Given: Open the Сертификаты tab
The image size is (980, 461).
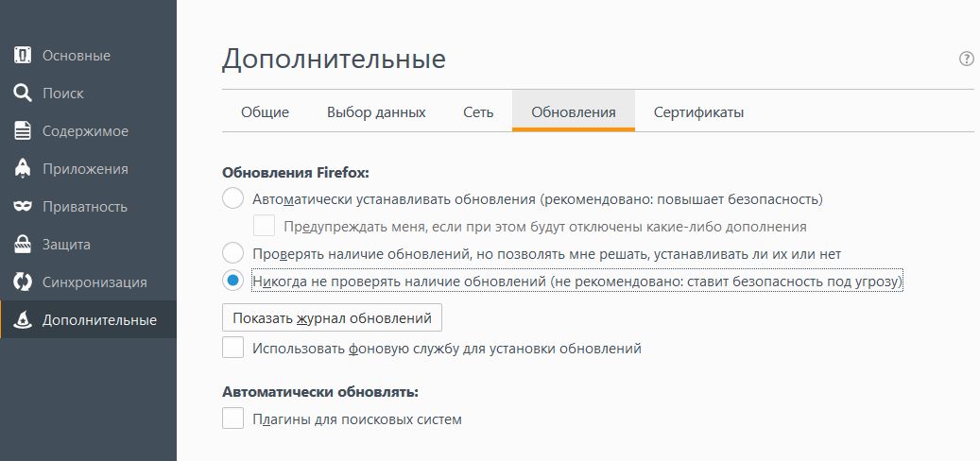Looking at the screenshot, I should pos(698,111).
